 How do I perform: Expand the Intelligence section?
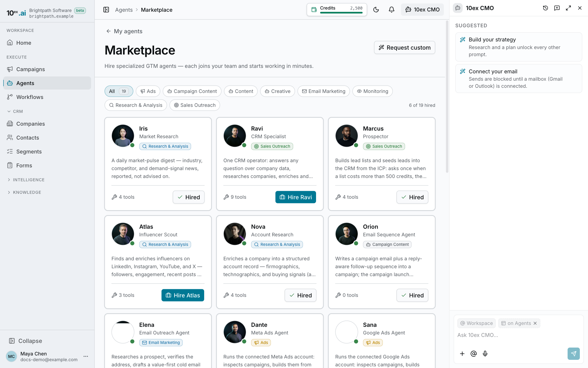point(26,180)
